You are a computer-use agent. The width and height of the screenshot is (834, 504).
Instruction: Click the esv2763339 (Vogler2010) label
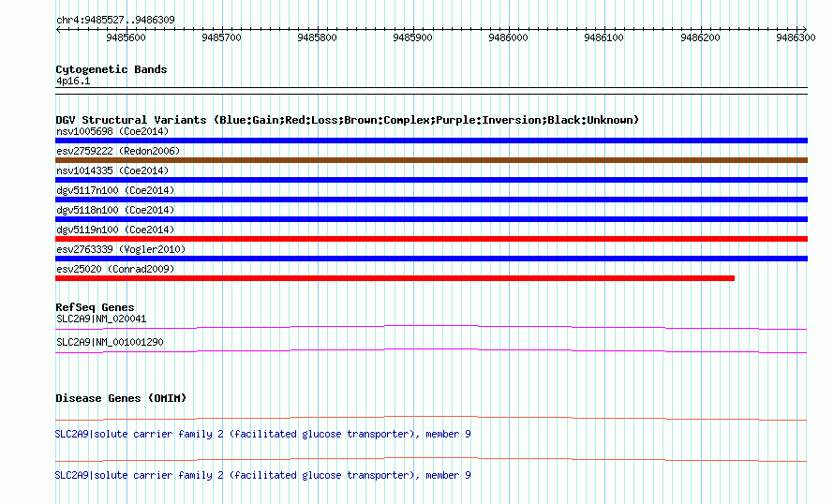tap(121, 249)
